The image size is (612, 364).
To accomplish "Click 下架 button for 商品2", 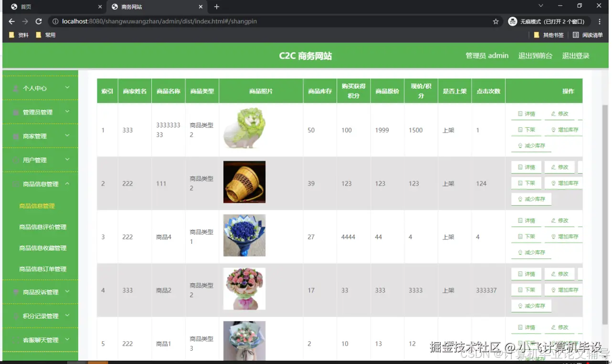I will click(527, 290).
